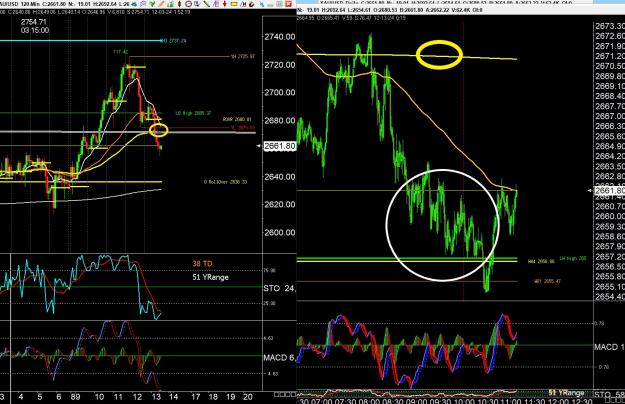Image resolution: width=625 pixels, height=404 pixels.
Task: Click the 2700.00 level on left price axis
Action: pyautogui.click(x=279, y=92)
